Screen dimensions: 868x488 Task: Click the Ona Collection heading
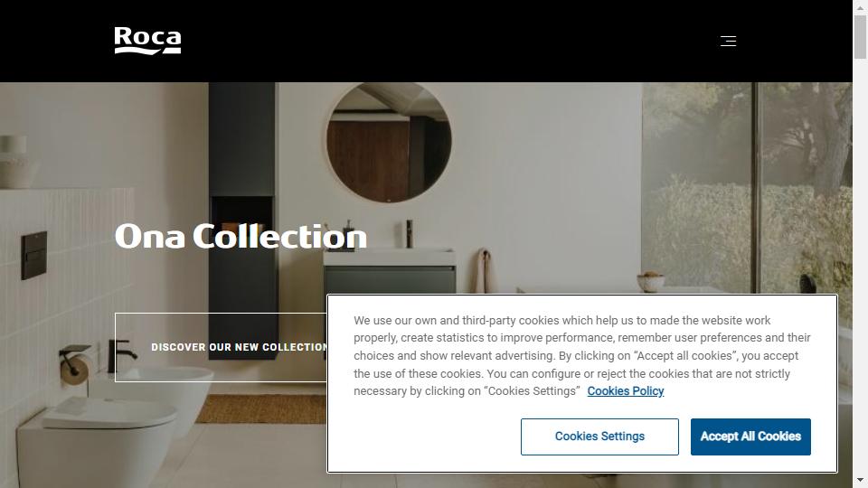241,236
